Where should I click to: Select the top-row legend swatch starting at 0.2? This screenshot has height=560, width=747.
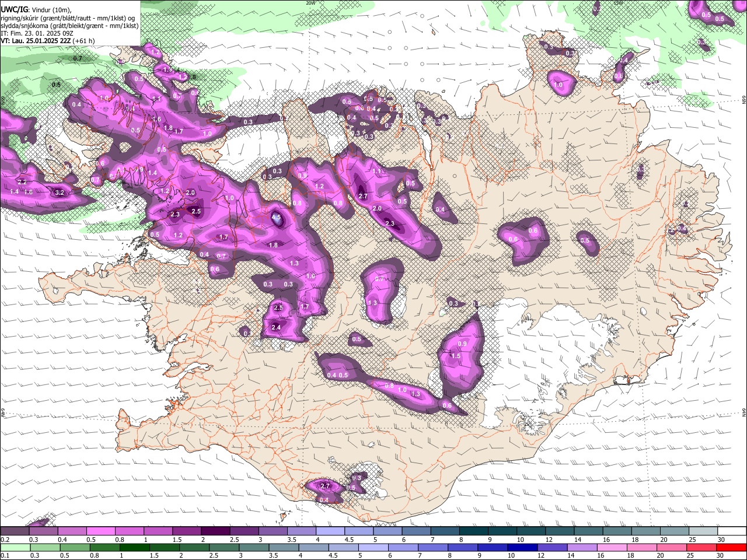pyautogui.click(x=15, y=531)
